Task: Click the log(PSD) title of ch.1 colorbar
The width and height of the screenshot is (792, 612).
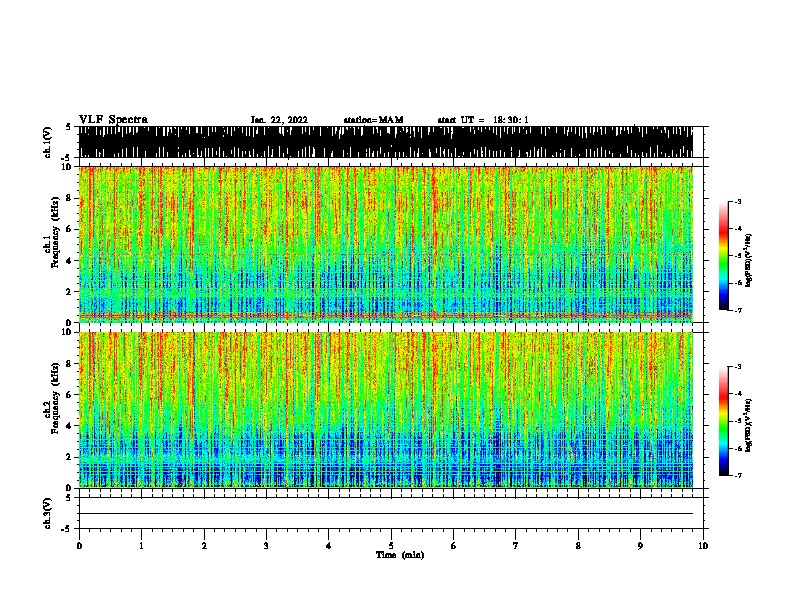Action: click(x=749, y=260)
